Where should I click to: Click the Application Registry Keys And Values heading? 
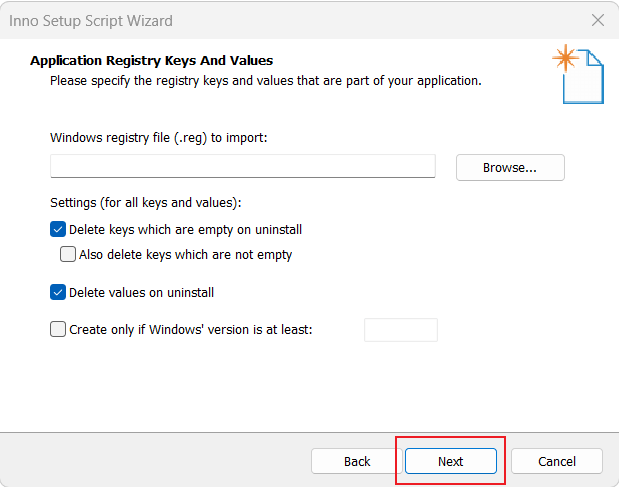pyautogui.click(x=152, y=60)
